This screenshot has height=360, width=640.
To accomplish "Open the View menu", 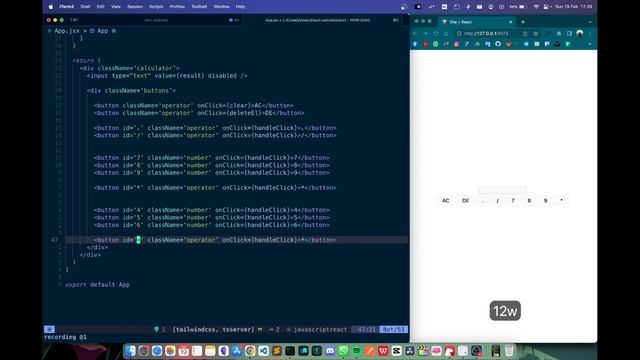I will (x=116, y=7).
